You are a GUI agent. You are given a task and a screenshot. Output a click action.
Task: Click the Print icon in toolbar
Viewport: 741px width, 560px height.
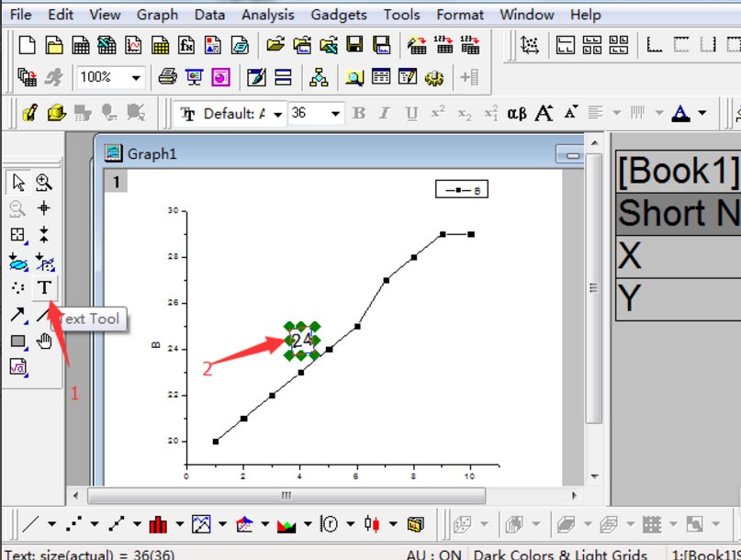167,77
